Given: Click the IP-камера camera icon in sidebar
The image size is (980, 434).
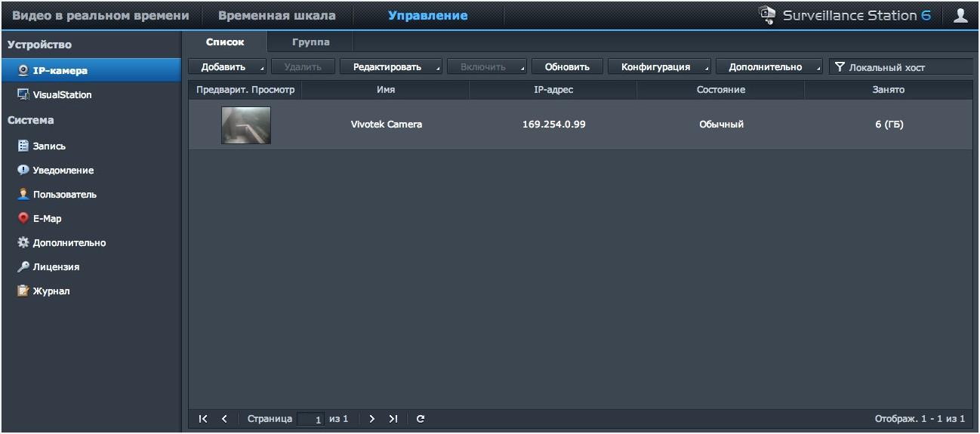Looking at the screenshot, I should pos(23,70).
